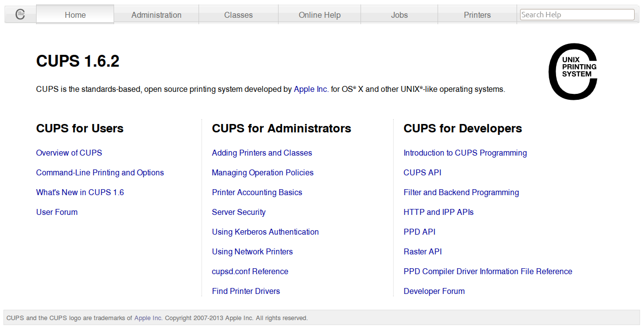Open the Classes tab
The image size is (644, 329).
[x=239, y=15]
